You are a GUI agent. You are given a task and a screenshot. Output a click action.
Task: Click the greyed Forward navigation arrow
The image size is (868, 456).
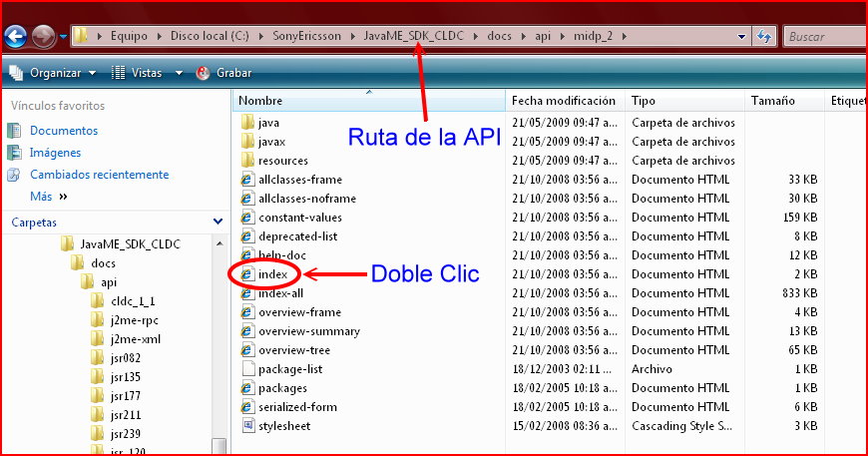click(x=43, y=37)
